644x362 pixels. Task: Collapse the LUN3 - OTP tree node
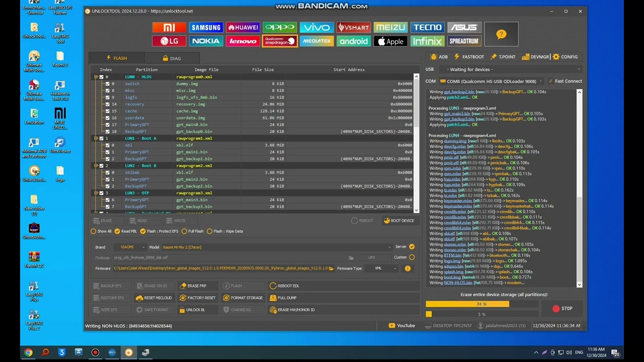click(96, 193)
